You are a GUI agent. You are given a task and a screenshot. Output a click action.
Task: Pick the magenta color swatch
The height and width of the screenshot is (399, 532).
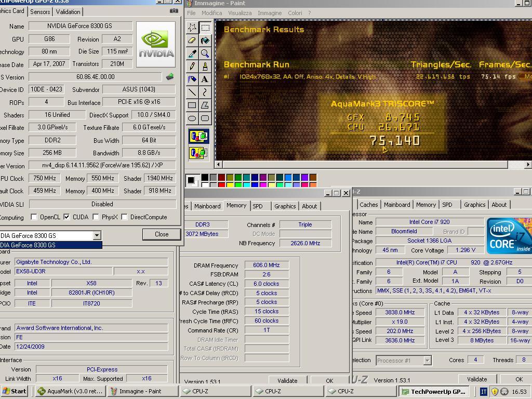pyautogui.click(x=263, y=184)
